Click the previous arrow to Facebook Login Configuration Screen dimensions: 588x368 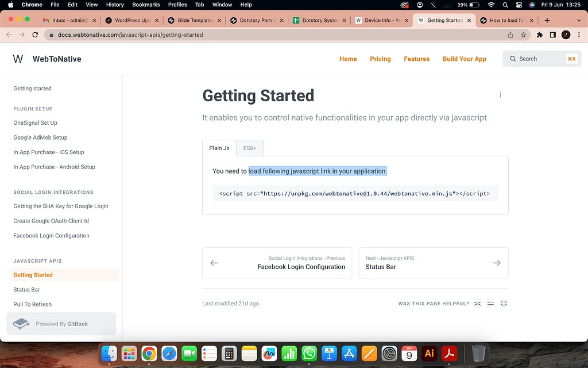(214, 263)
